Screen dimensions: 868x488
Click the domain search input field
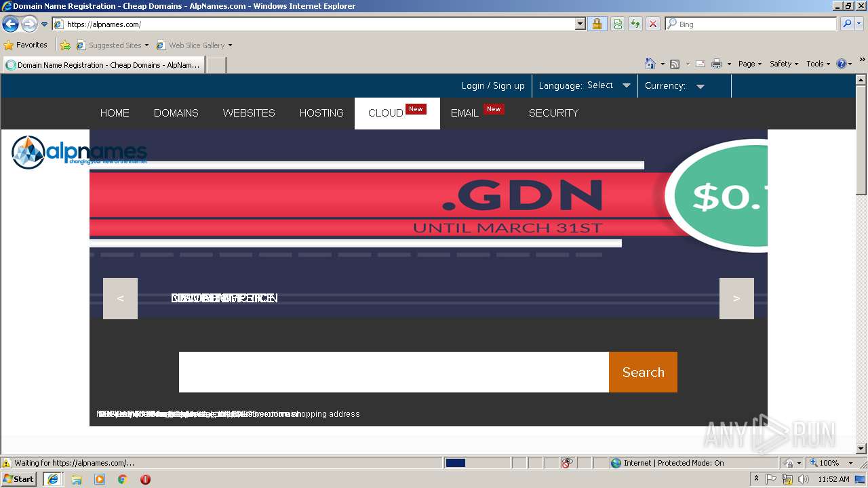click(x=394, y=372)
